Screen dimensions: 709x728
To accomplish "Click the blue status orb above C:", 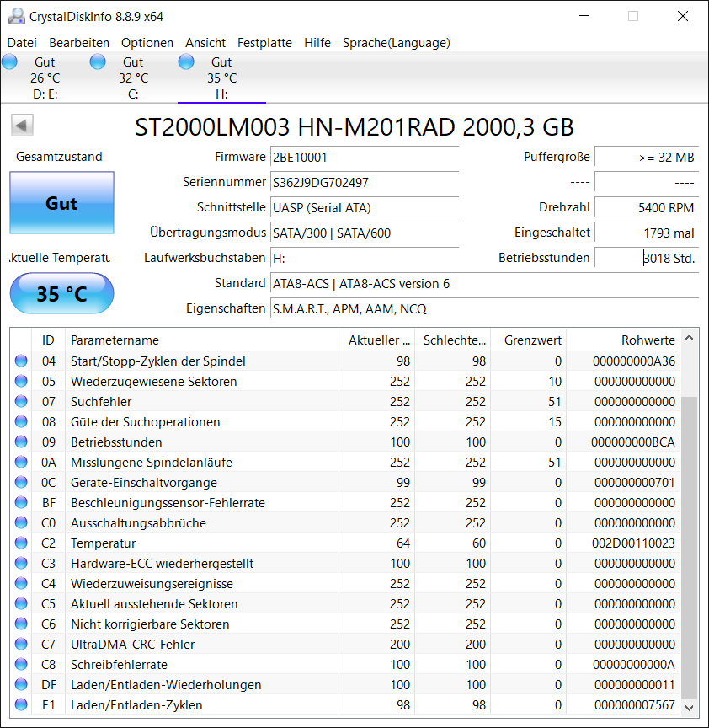I will [98, 62].
